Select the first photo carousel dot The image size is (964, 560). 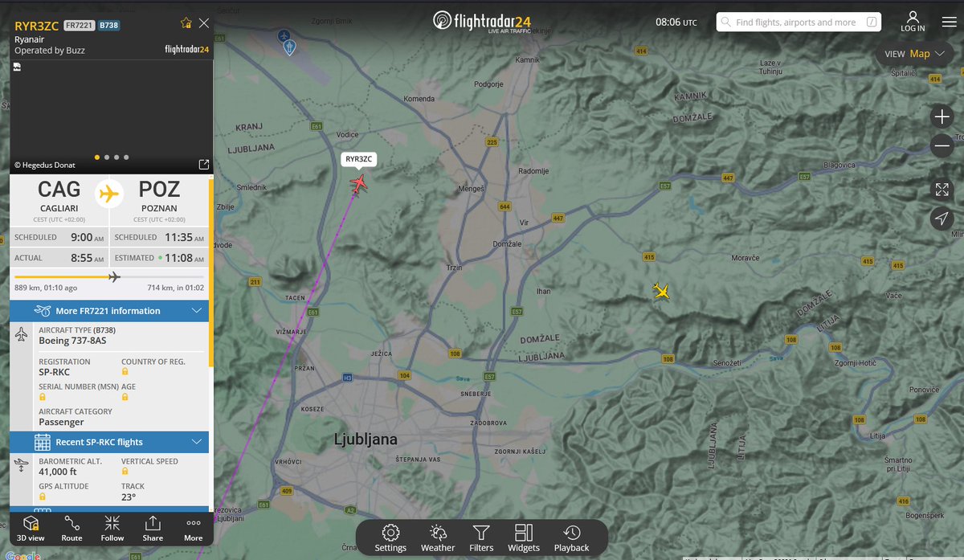[97, 157]
